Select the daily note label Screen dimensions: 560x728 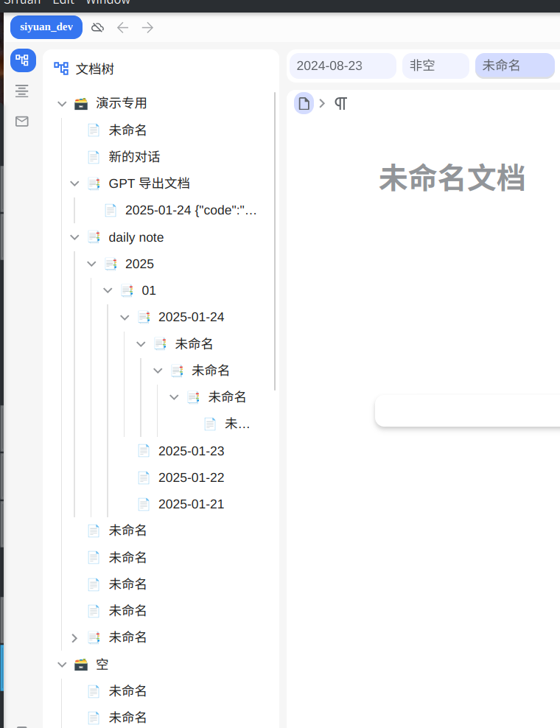(136, 237)
